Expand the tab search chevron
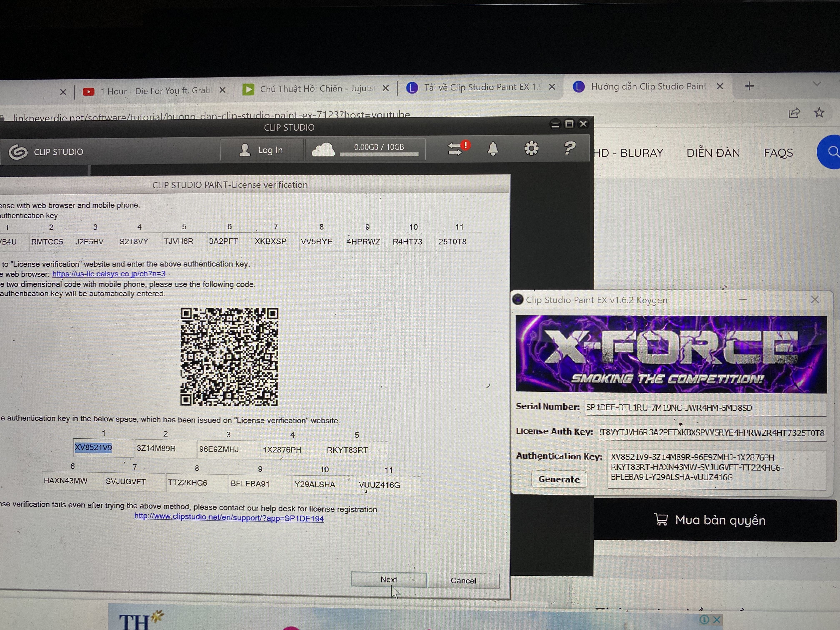This screenshot has width=840, height=630. [x=817, y=84]
